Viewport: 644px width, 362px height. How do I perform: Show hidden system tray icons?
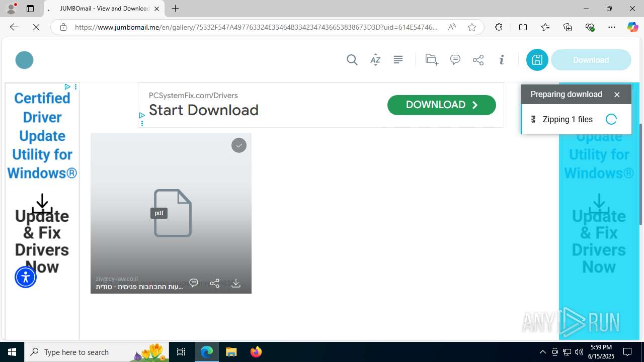(x=542, y=352)
